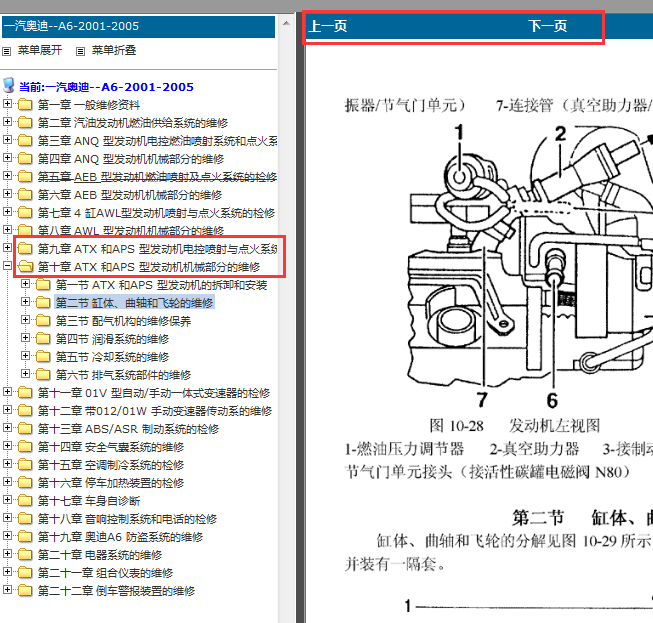653x623 pixels.
Task: Click scroll up arrow of tree panel
Action: click(286, 24)
